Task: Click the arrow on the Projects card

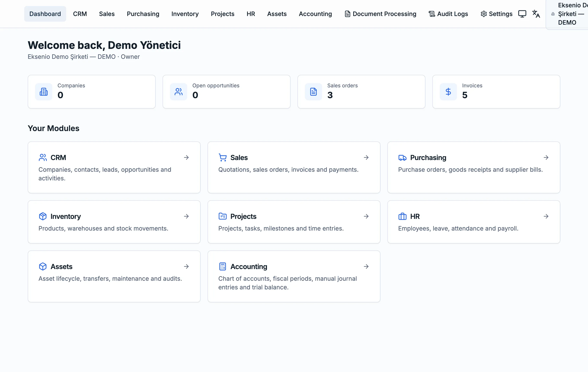Action: [x=366, y=216]
